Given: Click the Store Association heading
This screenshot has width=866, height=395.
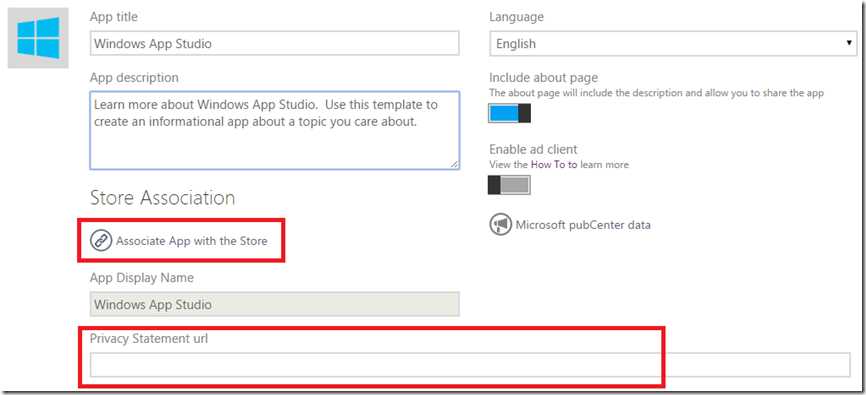Looking at the screenshot, I should pos(162,198).
